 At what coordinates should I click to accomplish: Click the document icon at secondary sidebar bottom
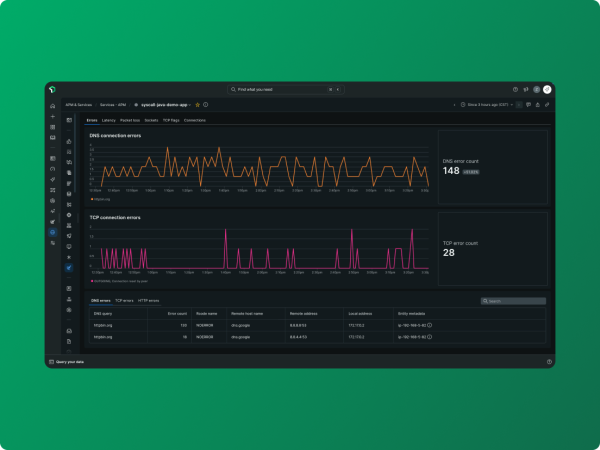[x=69, y=341]
